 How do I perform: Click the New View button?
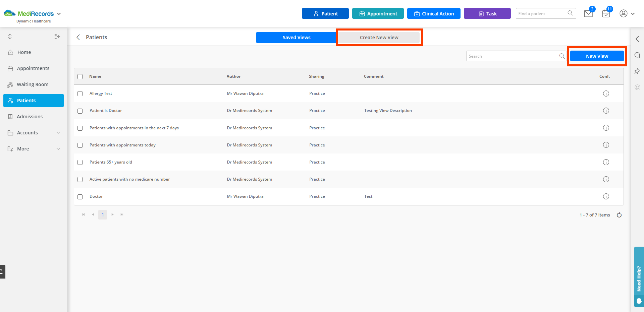(x=597, y=56)
